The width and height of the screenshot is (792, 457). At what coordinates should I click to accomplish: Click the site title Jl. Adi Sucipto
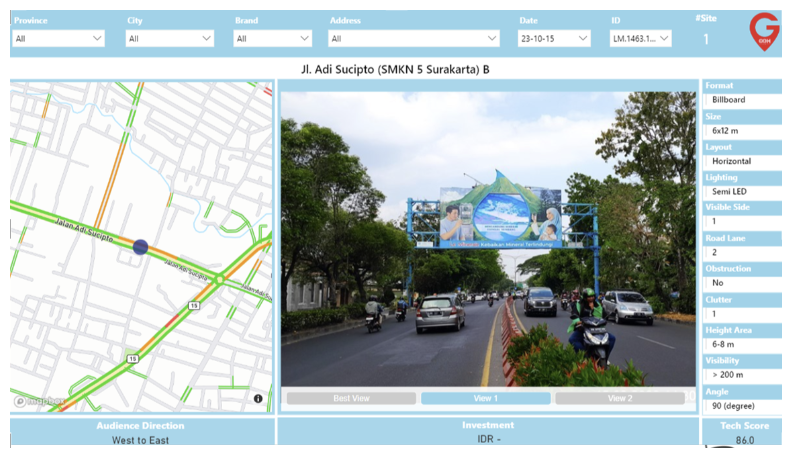(x=395, y=70)
